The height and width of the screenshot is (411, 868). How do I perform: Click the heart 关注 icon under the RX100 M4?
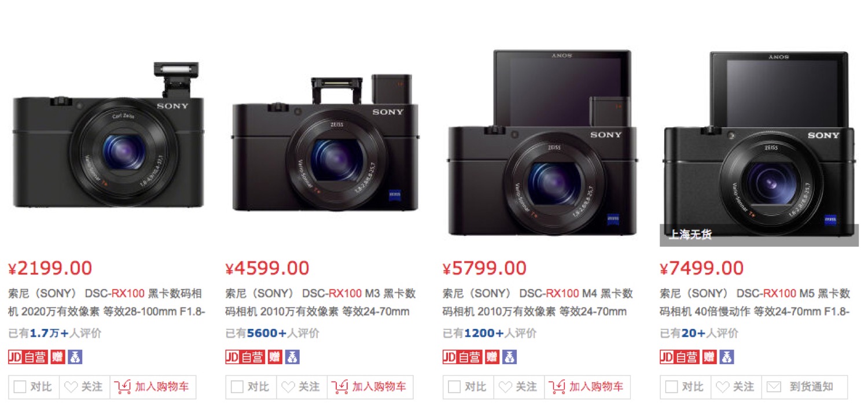(x=505, y=387)
